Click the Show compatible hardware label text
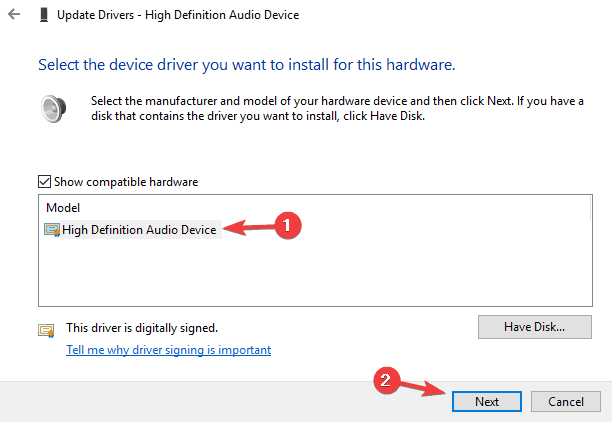This screenshot has width=612, height=422. point(126,182)
